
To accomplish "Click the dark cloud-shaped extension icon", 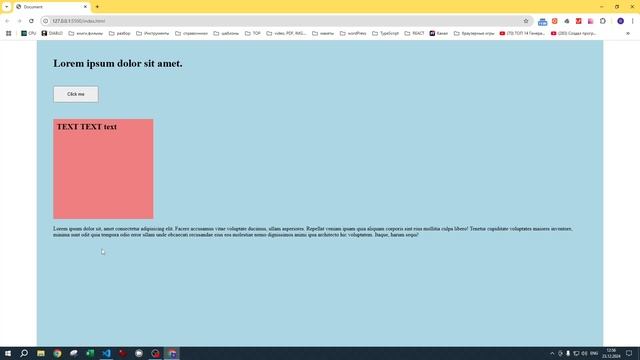I will click(567, 21).
